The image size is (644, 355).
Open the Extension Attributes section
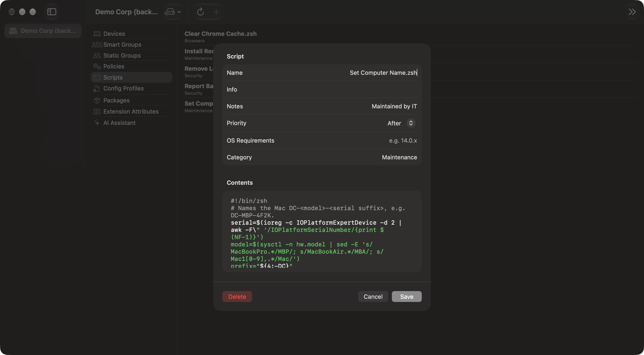(132, 112)
